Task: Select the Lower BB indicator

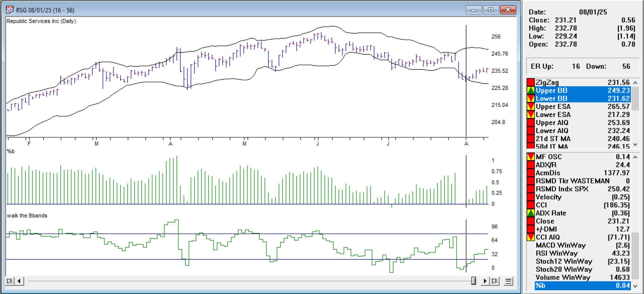Action: coord(582,98)
